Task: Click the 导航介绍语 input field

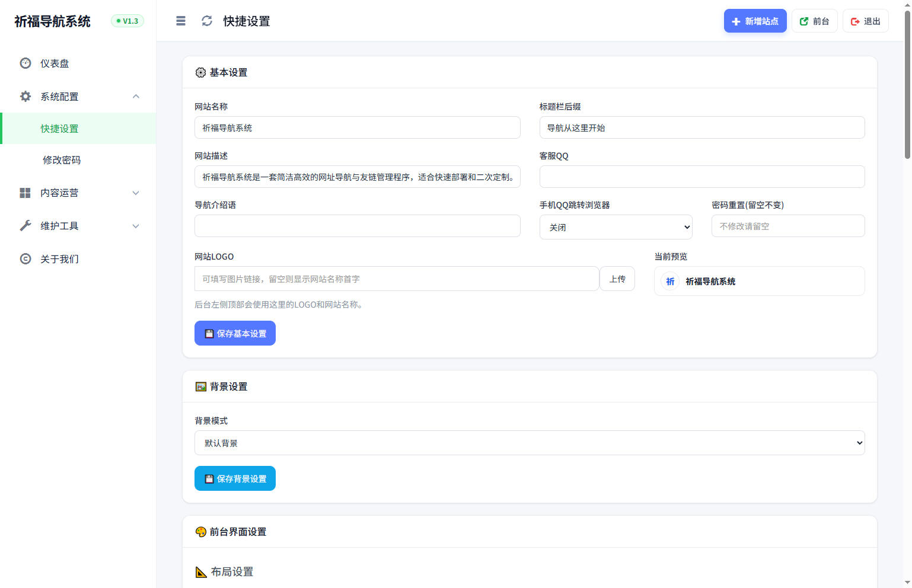Action: pos(358,226)
